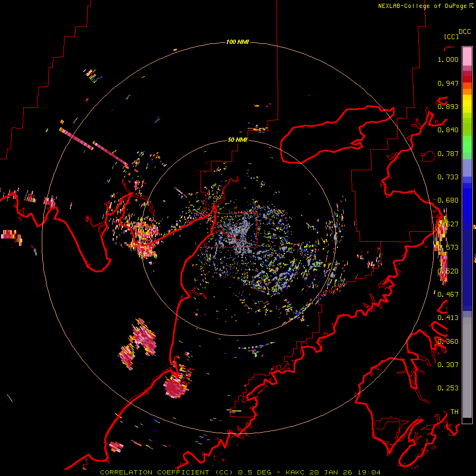Click the 0.520 scale value
The image size is (476, 476).
[448, 271]
